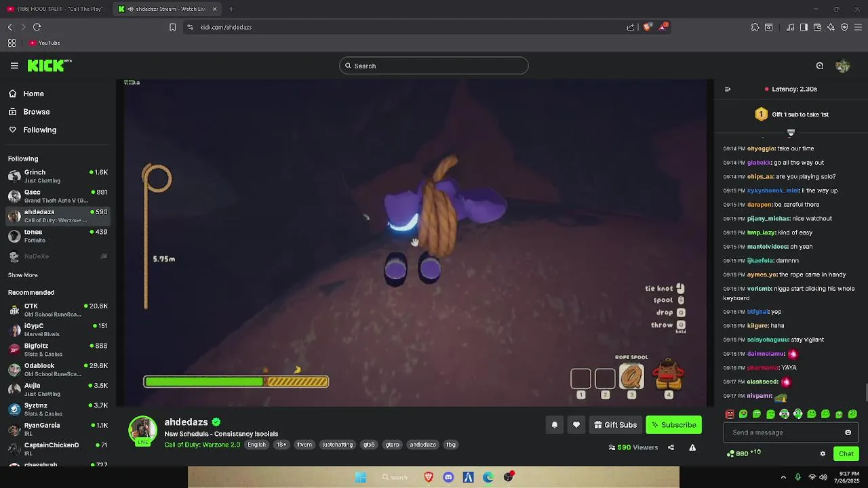Switch to the HOOD TALI YouTube tab

click(x=54, y=9)
